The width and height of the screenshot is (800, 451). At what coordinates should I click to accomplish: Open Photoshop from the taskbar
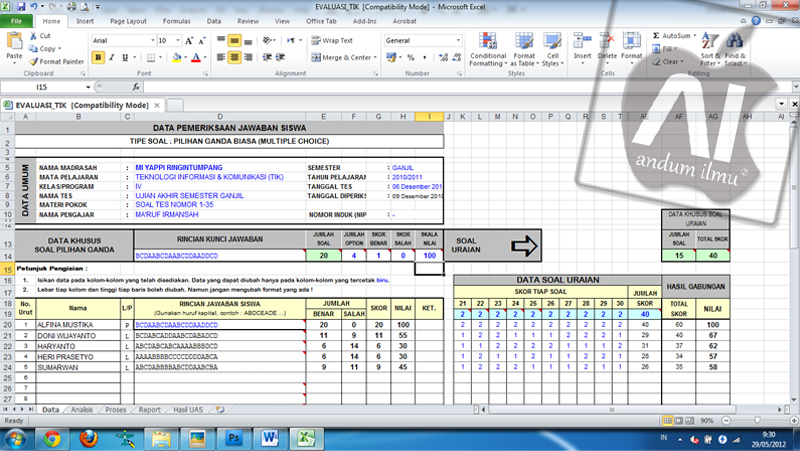(233, 438)
